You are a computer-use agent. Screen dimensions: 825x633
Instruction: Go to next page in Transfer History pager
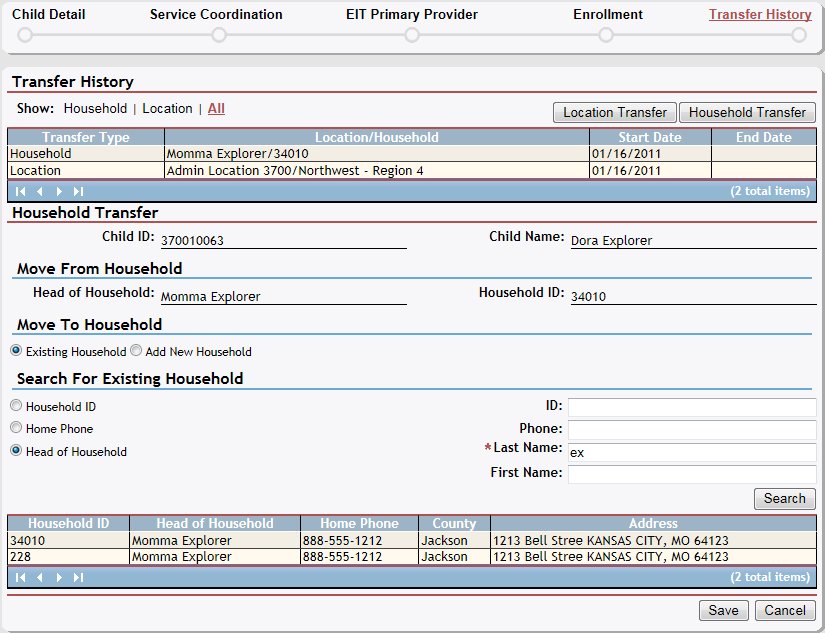point(59,191)
